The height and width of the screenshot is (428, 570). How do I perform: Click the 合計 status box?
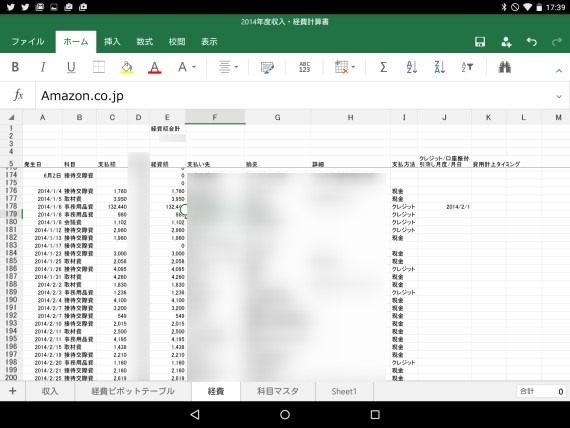[x=541, y=391]
